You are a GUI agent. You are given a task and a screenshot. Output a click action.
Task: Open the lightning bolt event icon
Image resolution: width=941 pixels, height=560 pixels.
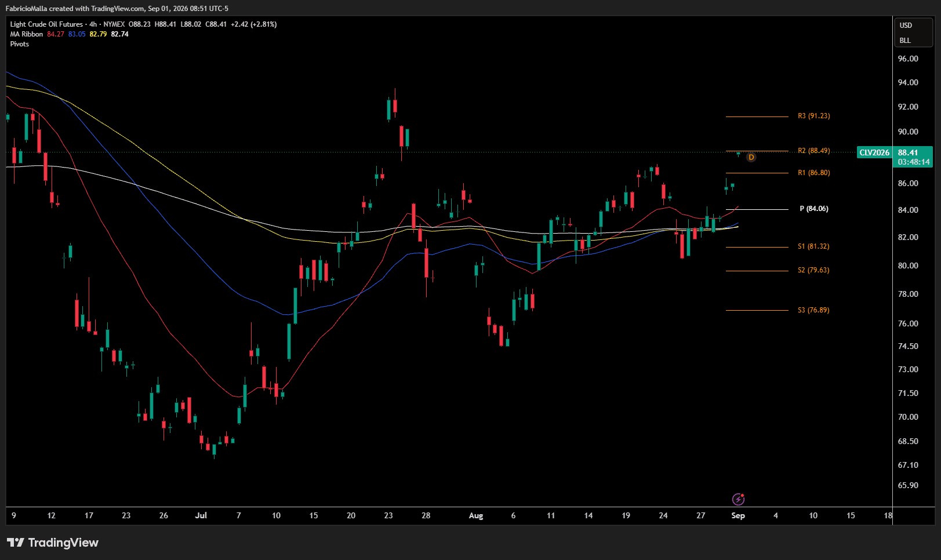pyautogui.click(x=738, y=499)
